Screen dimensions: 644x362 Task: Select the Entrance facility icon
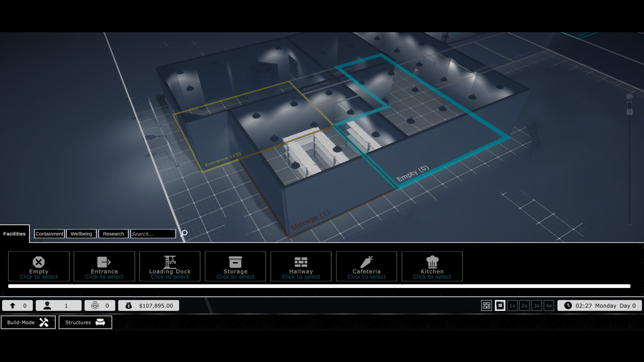point(104,262)
